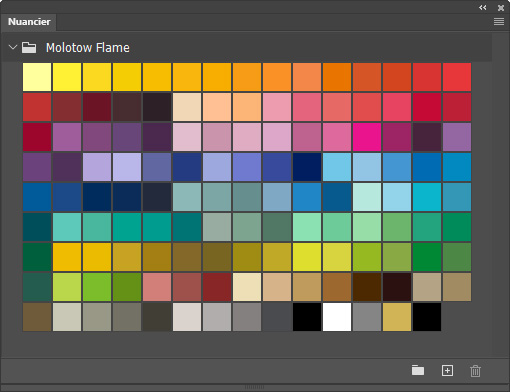The height and width of the screenshot is (392, 510).
Task: Pick the pure white swatch
Action: 337,317
